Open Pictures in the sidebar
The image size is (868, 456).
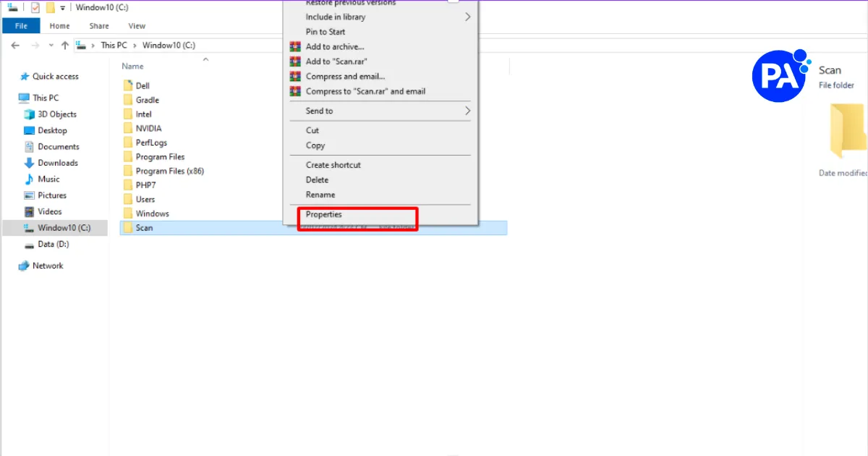(45, 195)
